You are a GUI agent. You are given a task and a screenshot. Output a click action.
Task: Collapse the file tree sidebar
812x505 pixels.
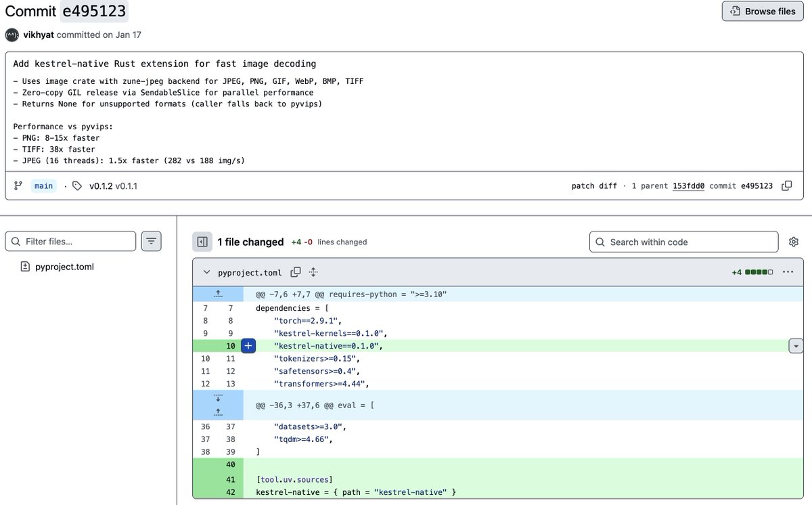pos(202,242)
